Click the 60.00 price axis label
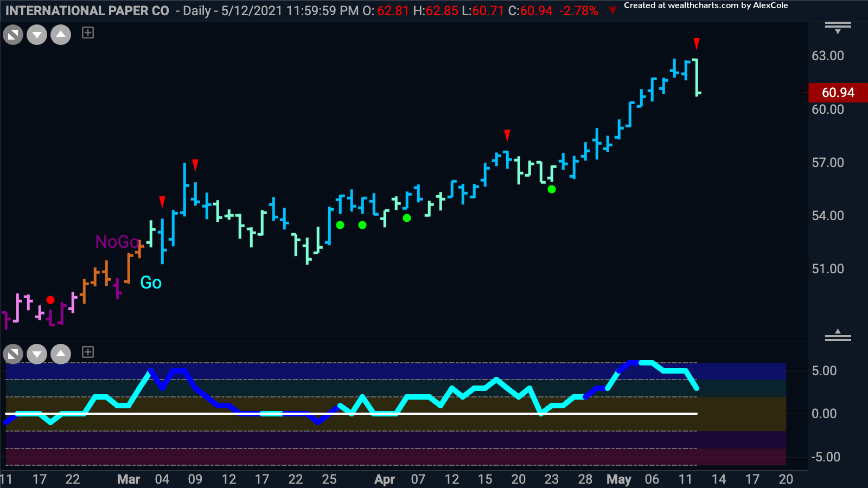868x488 pixels. point(828,110)
